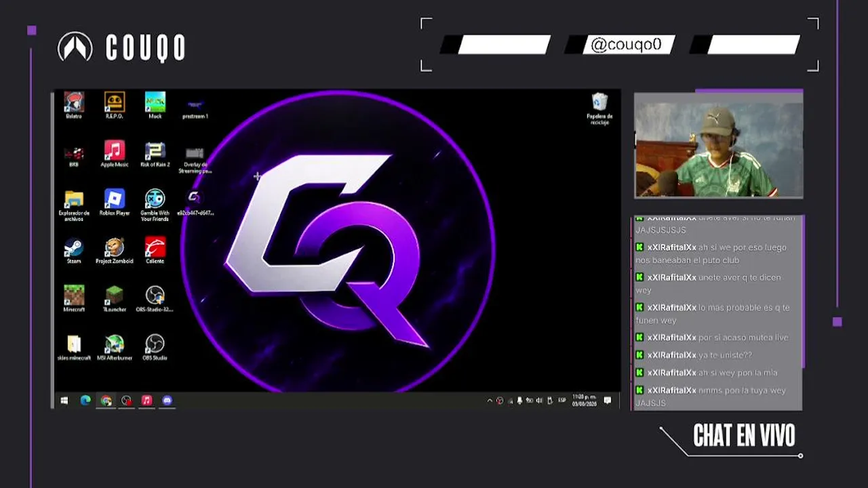Viewport: 868px width, 488px height.
Task: Click chat message "unete aver q te dicen wey"
Action: (x=709, y=284)
